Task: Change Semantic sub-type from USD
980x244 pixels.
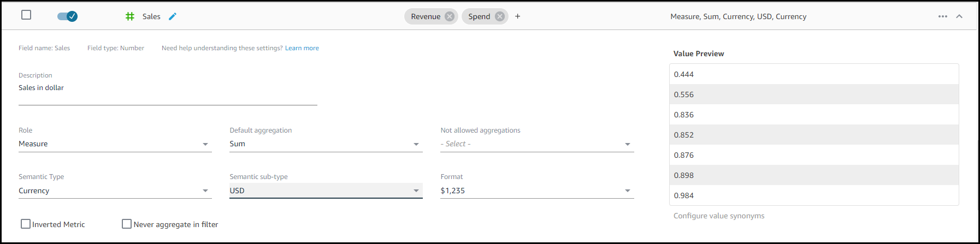Action: (326, 191)
